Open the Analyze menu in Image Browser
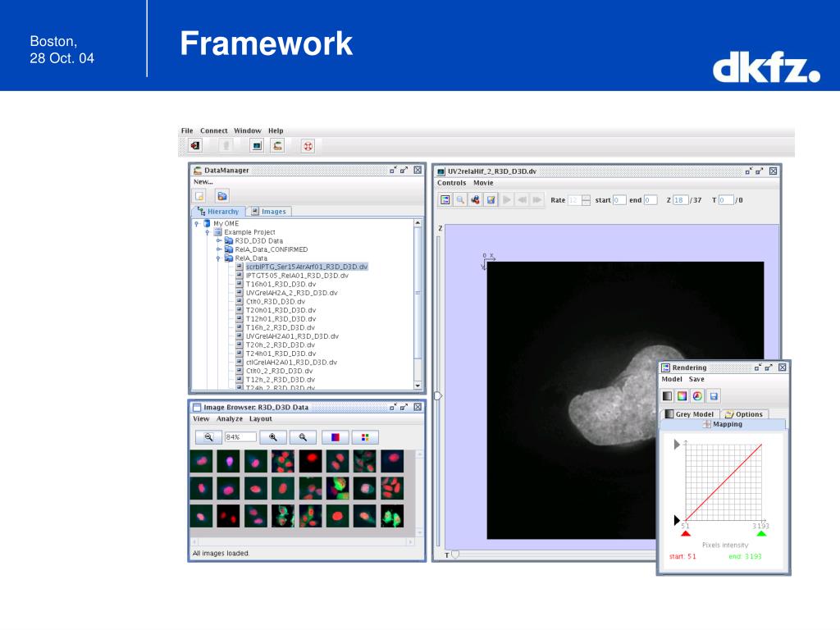 [x=230, y=418]
